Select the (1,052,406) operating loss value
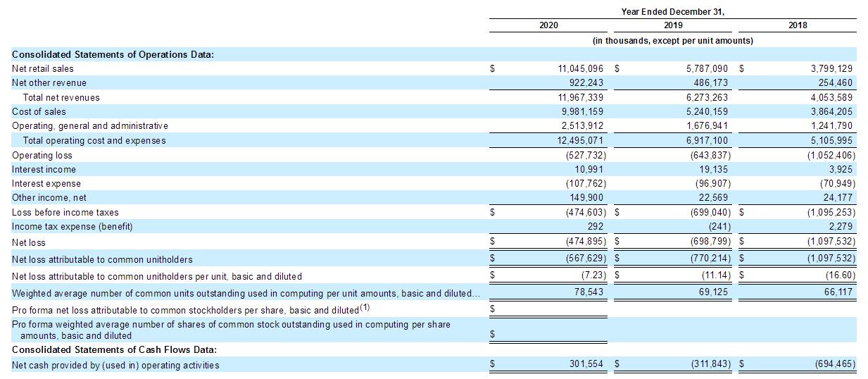Screen dimensions: 868x379 click(x=831, y=156)
